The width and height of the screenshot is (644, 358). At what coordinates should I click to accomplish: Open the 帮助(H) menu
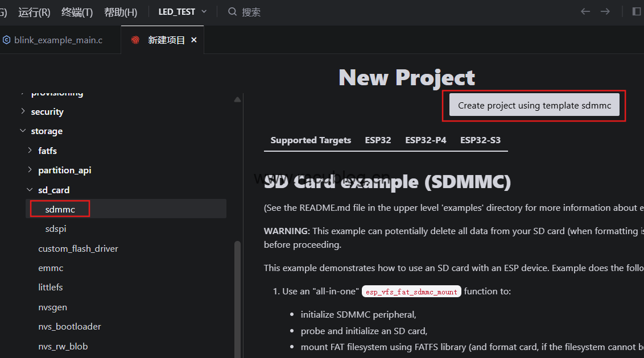pyautogui.click(x=121, y=12)
